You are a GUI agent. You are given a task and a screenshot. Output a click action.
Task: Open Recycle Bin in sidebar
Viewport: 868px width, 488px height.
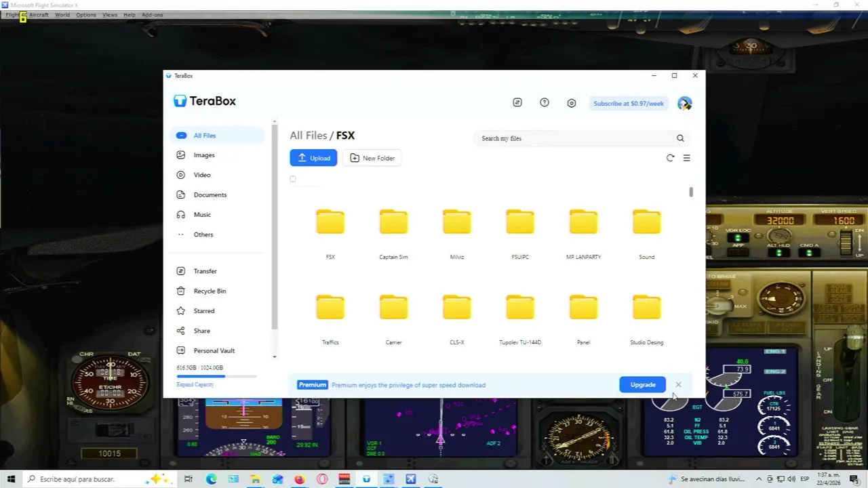coord(217,291)
